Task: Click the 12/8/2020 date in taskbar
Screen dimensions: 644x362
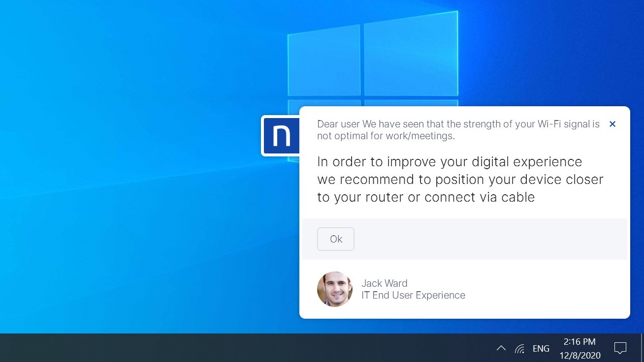Action: click(580, 355)
